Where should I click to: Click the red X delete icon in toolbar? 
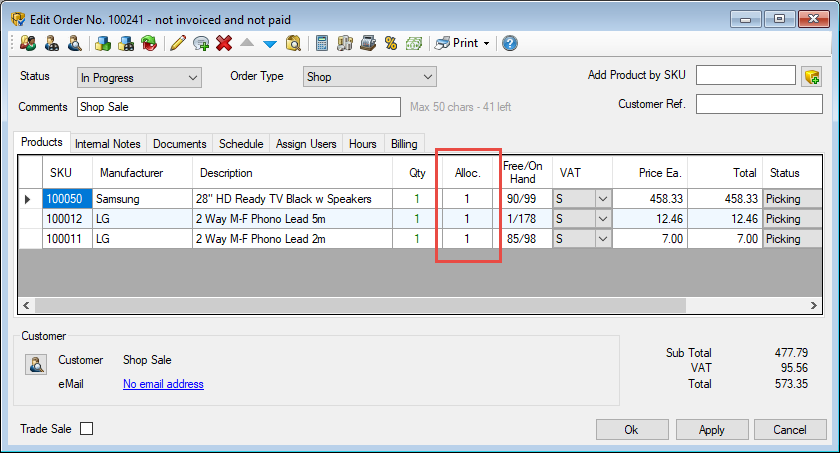tap(223, 43)
